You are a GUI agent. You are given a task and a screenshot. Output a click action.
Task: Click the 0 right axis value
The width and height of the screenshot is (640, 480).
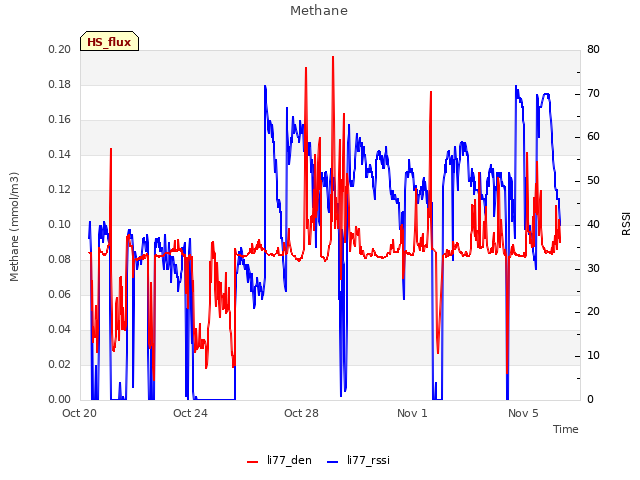[x=590, y=400]
